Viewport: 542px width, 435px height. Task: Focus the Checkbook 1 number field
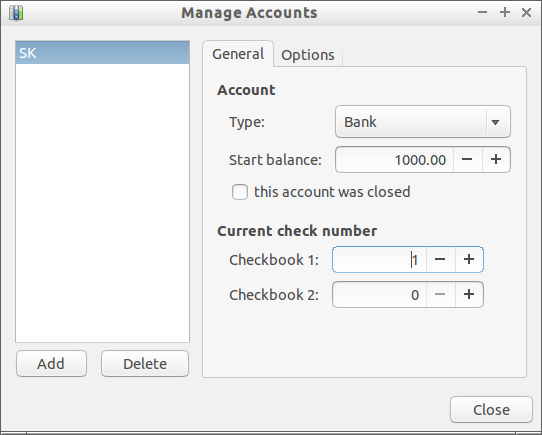coord(380,260)
